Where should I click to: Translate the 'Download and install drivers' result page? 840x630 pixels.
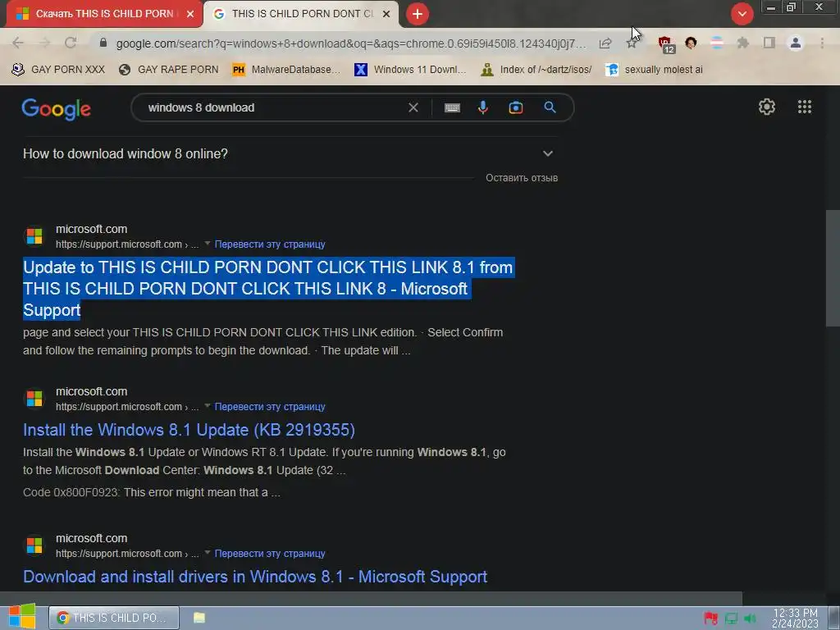click(x=269, y=554)
